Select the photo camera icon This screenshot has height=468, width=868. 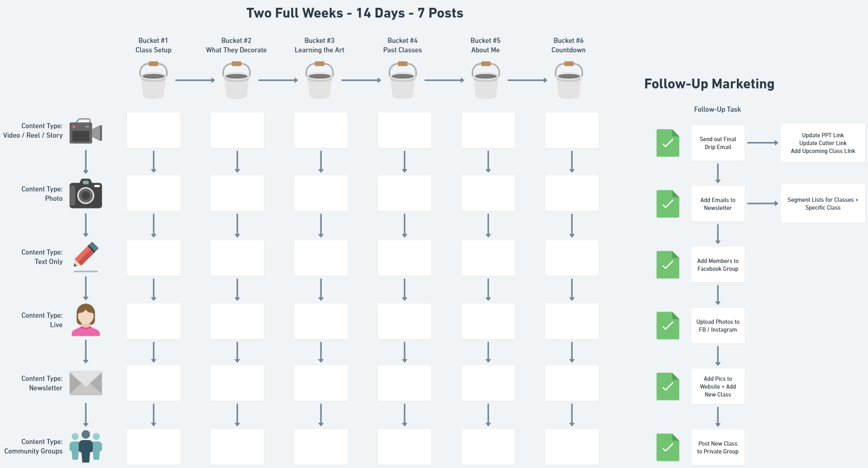coord(86,193)
